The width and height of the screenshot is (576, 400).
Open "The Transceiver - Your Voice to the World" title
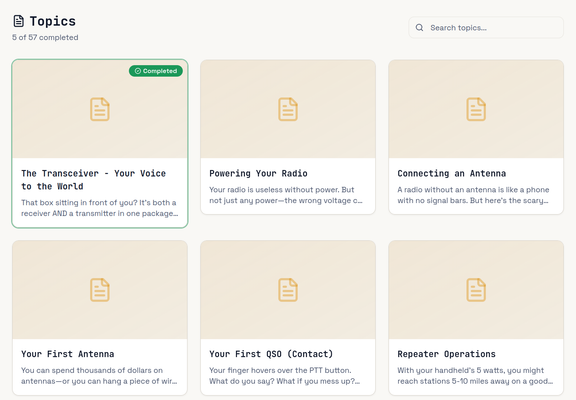pos(93,180)
